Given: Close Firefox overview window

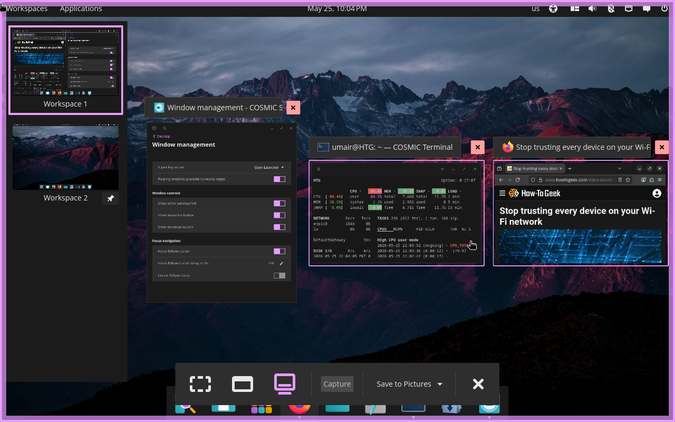Looking at the screenshot, I should tap(662, 147).
